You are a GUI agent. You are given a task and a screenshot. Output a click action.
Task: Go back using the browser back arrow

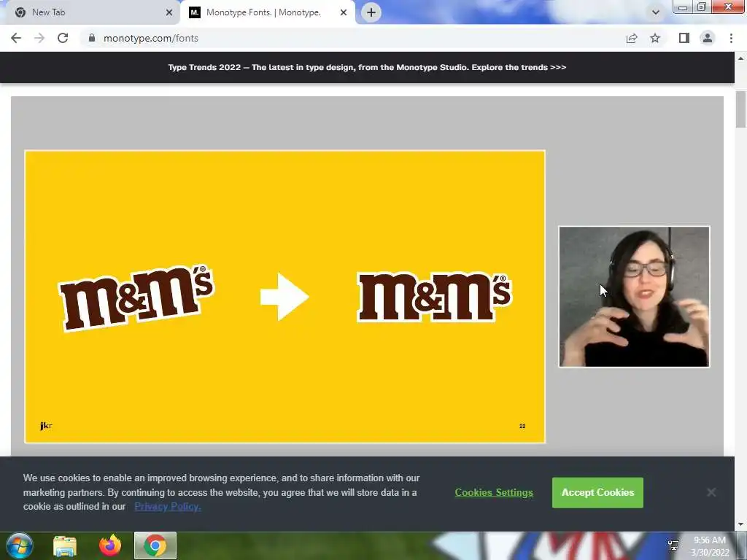coord(16,38)
